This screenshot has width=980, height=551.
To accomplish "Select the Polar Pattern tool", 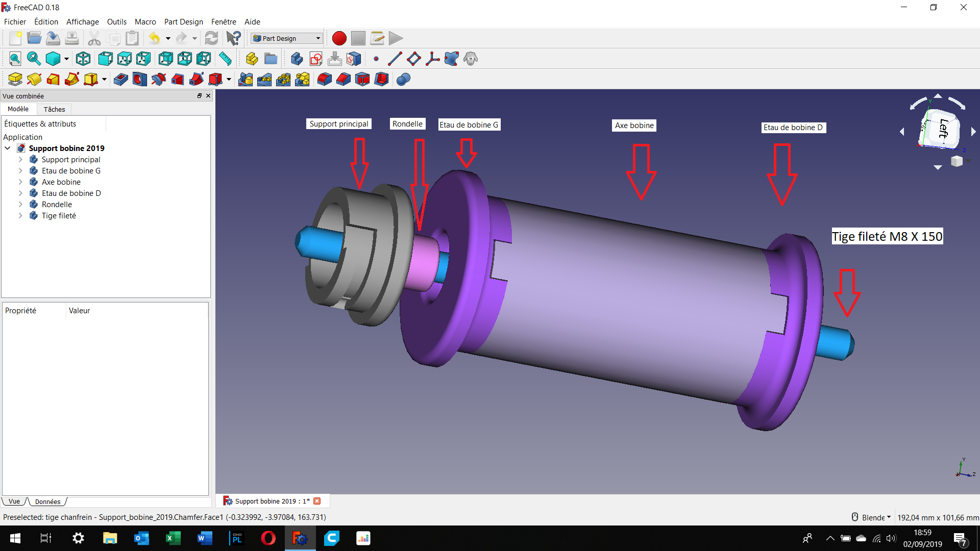I will 283,79.
